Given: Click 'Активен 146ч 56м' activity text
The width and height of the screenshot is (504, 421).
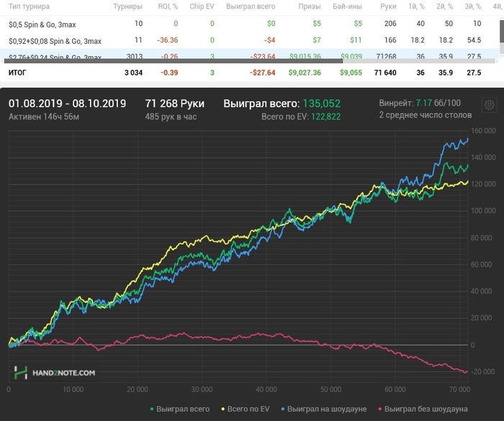Looking at the screenshot, I should pyautogui.click(x=44, y=117).
